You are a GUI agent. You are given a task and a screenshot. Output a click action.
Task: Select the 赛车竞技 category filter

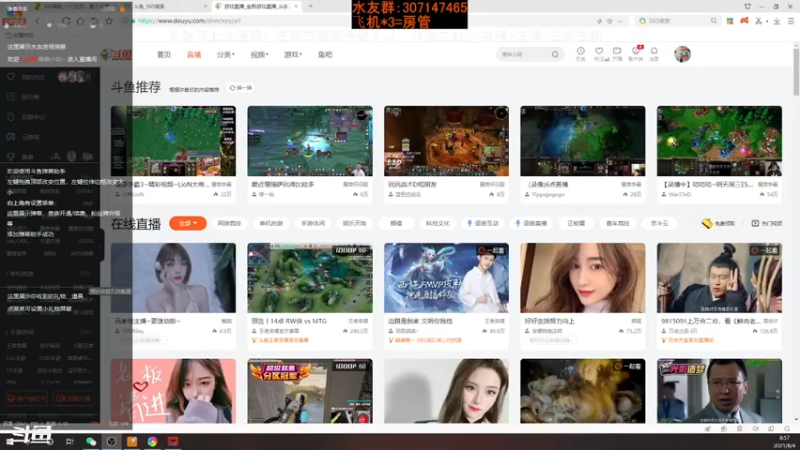pyautogui.click(x=617, y=223)
